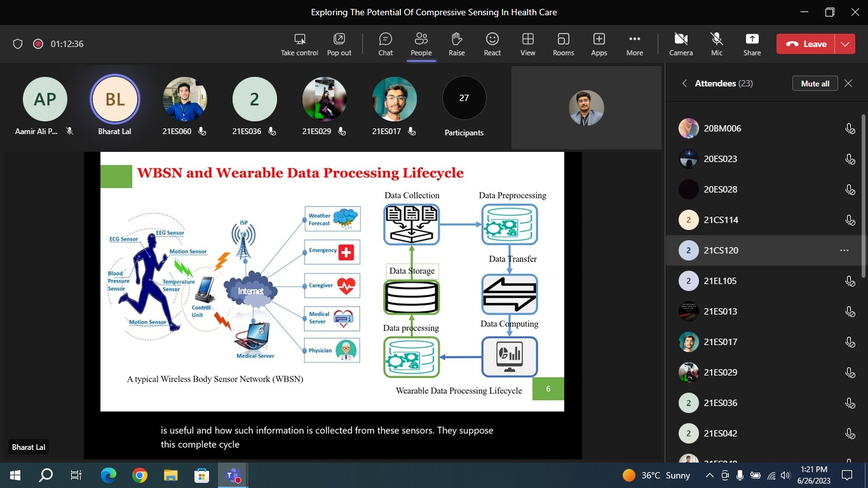Open the View layout options
Viewport: 868px width, 488px height.
(528, 44)
